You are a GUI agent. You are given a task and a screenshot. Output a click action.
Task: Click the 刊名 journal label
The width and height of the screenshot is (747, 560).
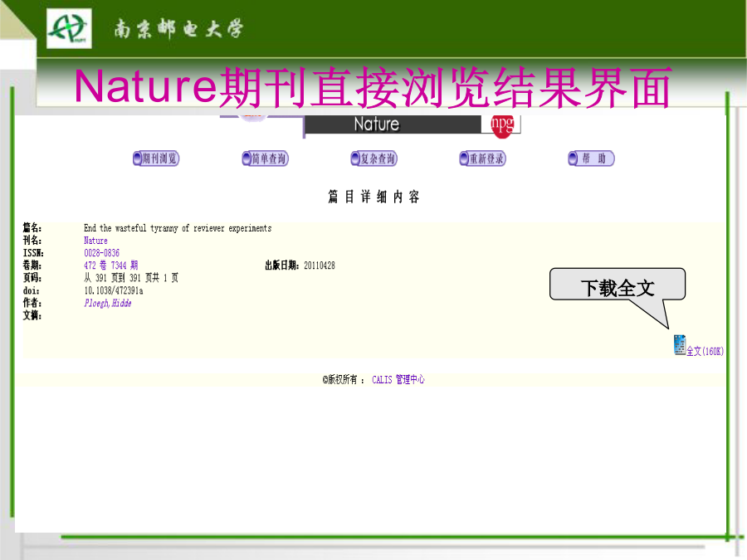(x=32, y=240)
